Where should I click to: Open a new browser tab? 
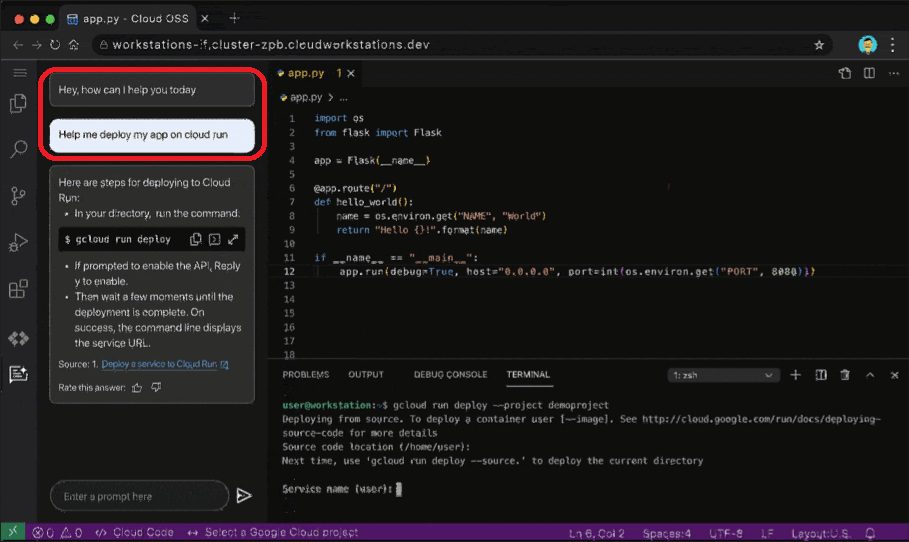pyautogui.click(x=234, y=18)
